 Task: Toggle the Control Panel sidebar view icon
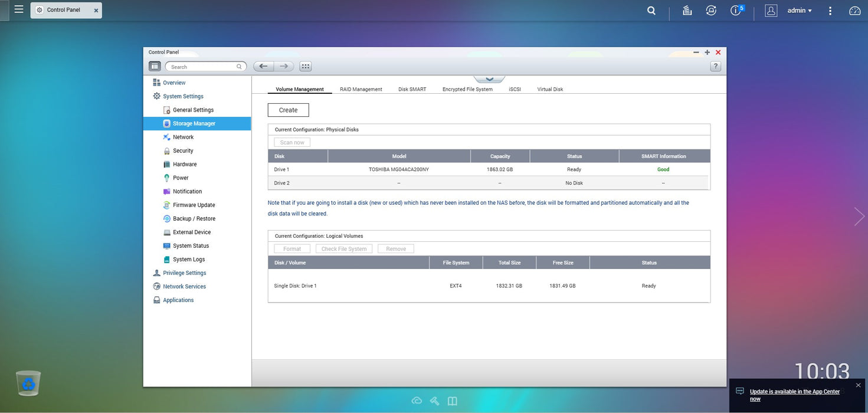(155, 67)
